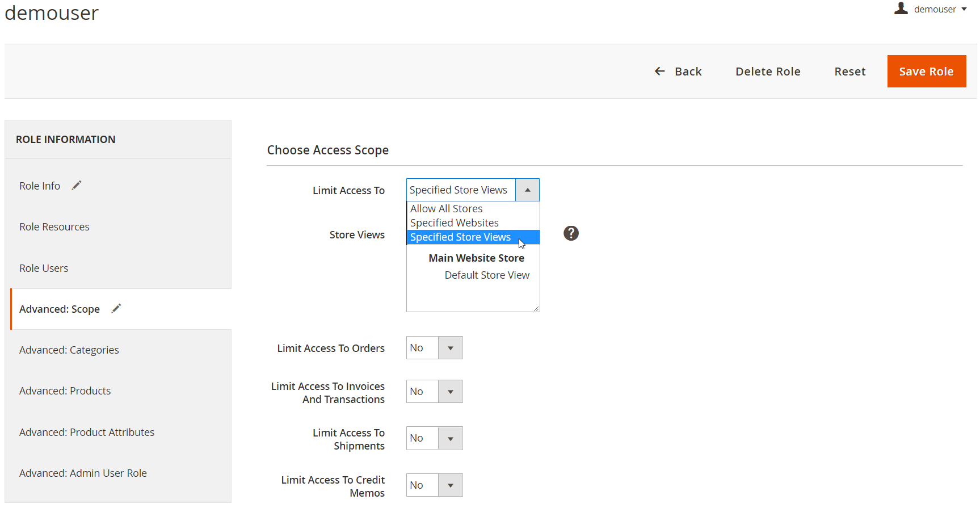Image resolution: width=980 pixels, height=508 pixels.
Task: Open Limit Access To Orders dropdown
Action: pyautogui.click(x=435, y=348)
